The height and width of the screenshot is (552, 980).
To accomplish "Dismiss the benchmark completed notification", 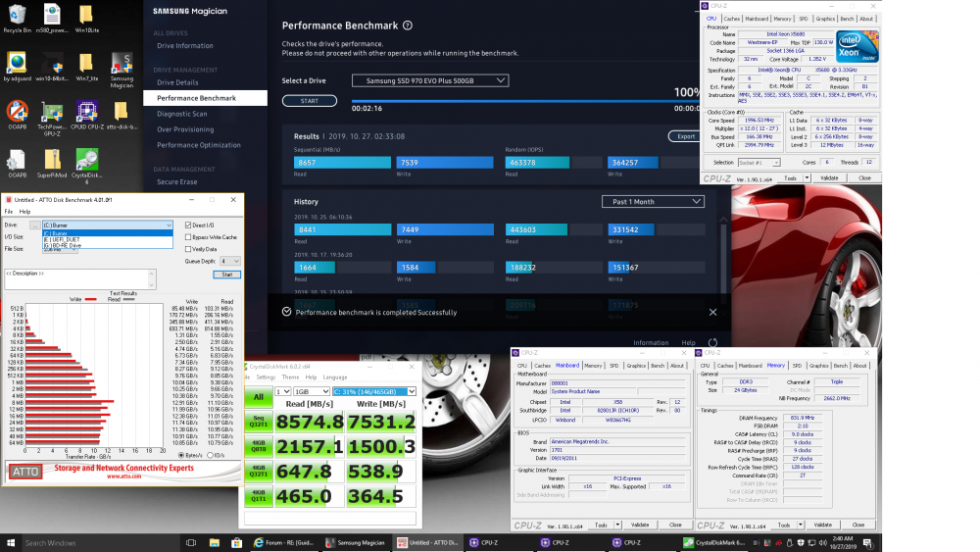I will (x=712, y=312).
